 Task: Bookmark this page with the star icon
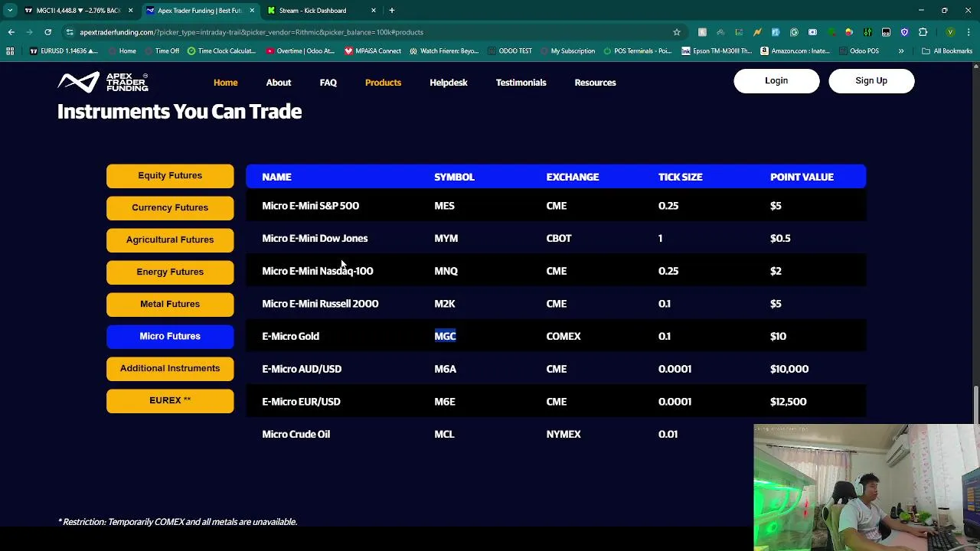coord(677,32)
